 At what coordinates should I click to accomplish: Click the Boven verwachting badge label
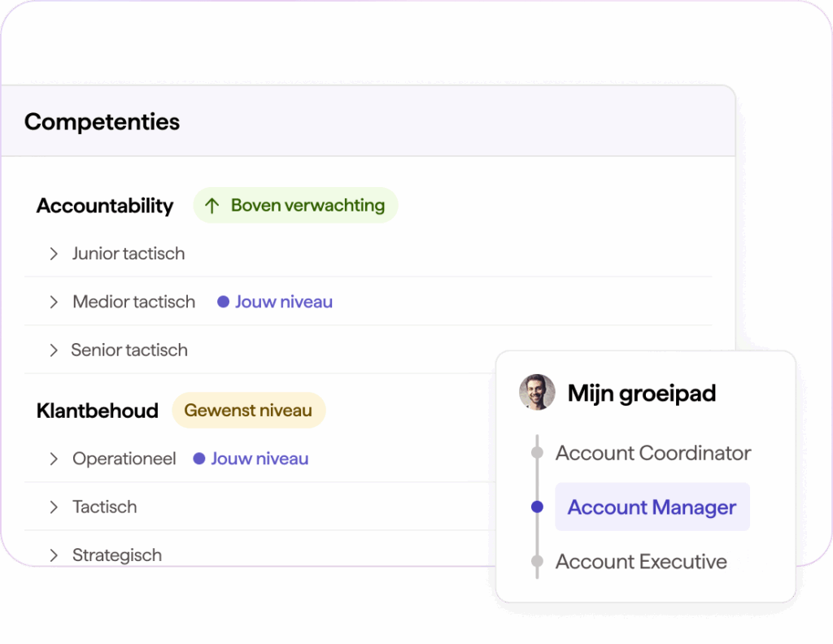pos(307,206)
